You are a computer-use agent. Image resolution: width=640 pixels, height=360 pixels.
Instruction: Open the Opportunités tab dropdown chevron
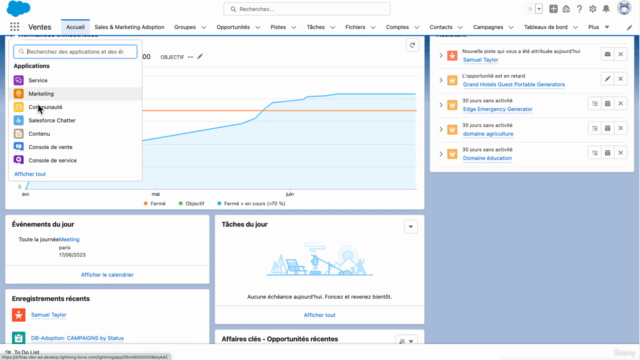point(258,27)
